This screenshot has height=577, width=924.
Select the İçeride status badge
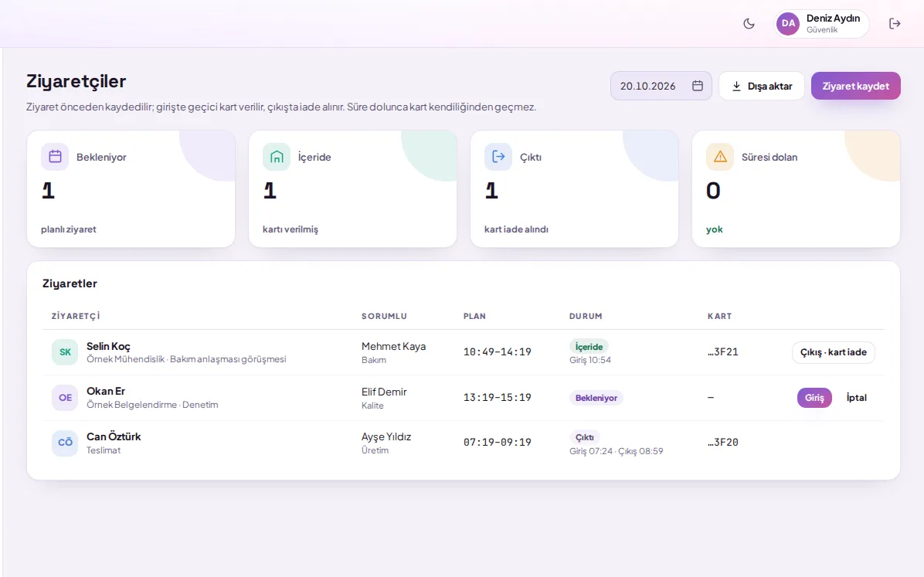coord(589,347)
